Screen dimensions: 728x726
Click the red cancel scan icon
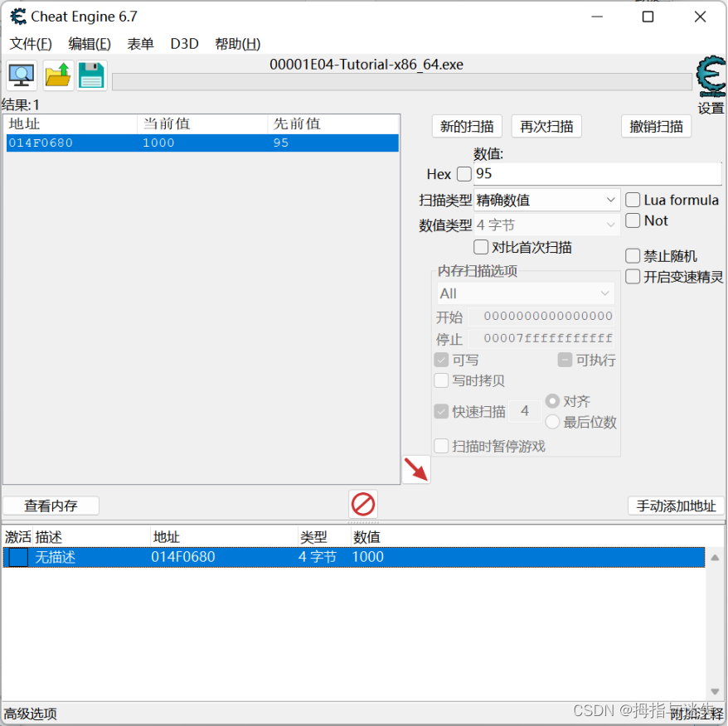[x=362, y=504]
